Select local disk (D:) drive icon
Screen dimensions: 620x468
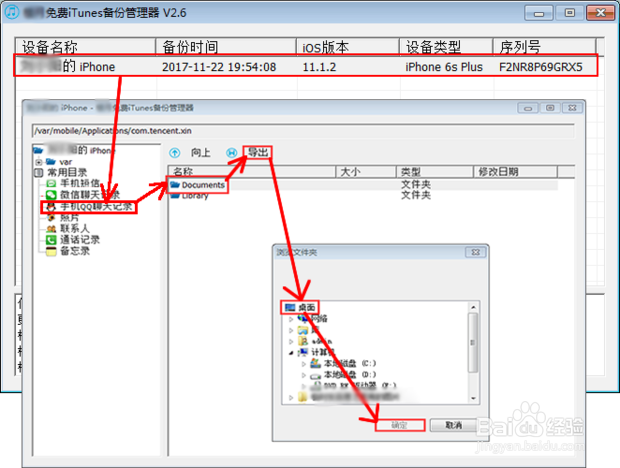[x=315, y=375]
